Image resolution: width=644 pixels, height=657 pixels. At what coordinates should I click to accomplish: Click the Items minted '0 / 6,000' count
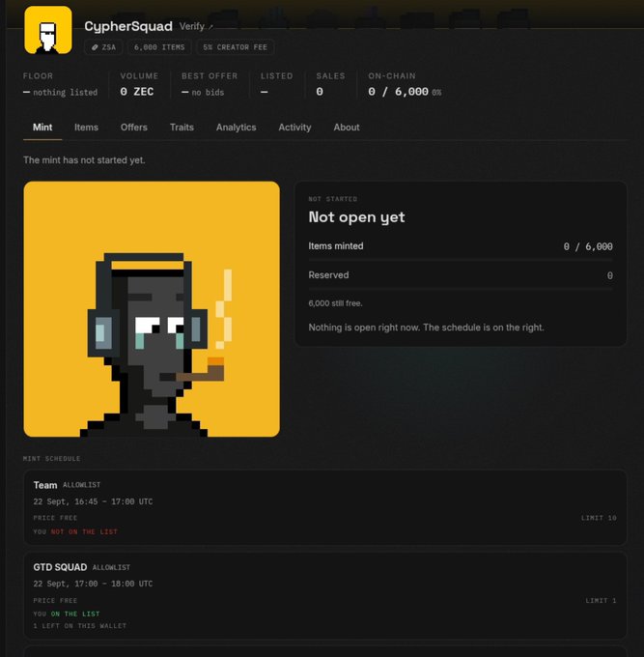(x=588, y=246)
